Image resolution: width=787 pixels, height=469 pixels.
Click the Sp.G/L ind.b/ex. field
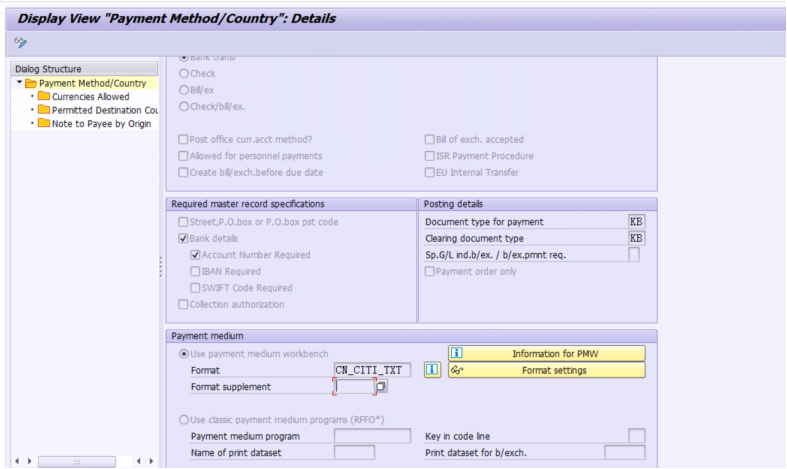(634, 255)
